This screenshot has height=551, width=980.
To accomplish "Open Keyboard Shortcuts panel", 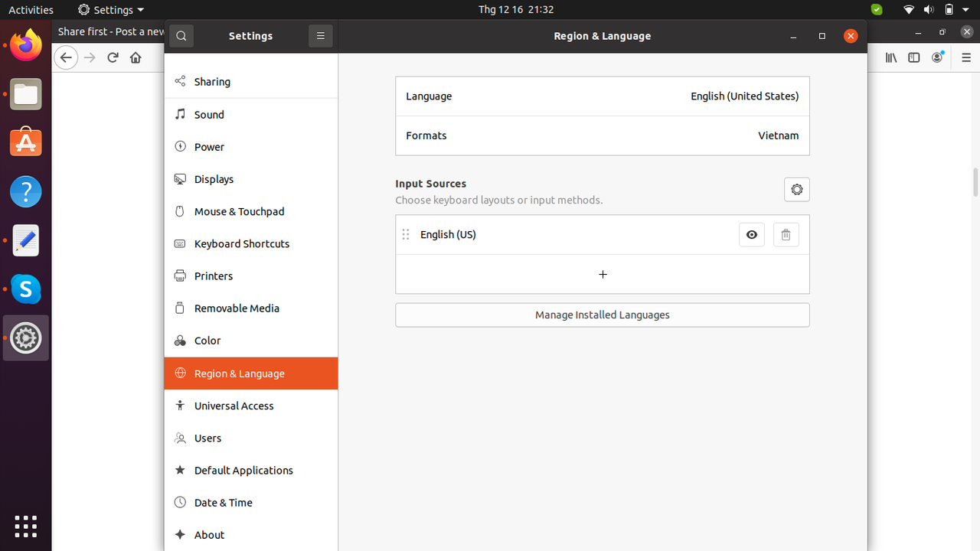I will [251, 243].
